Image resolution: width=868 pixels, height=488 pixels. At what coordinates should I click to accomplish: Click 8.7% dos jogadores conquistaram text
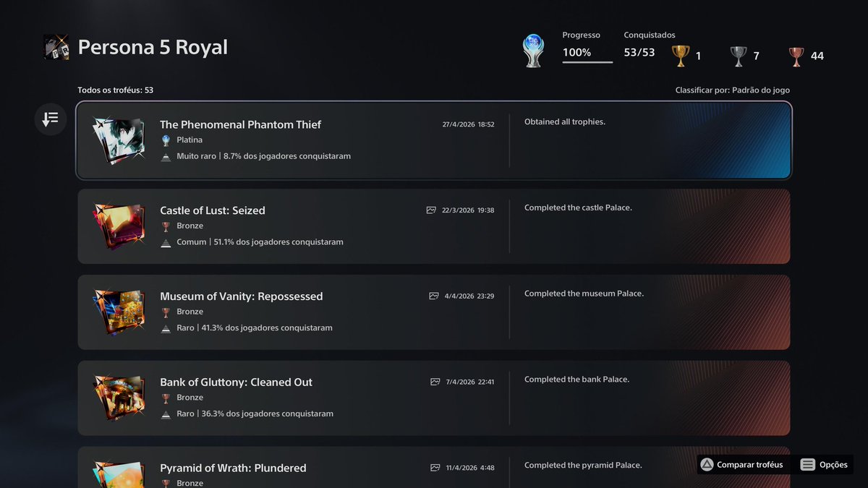287,156
